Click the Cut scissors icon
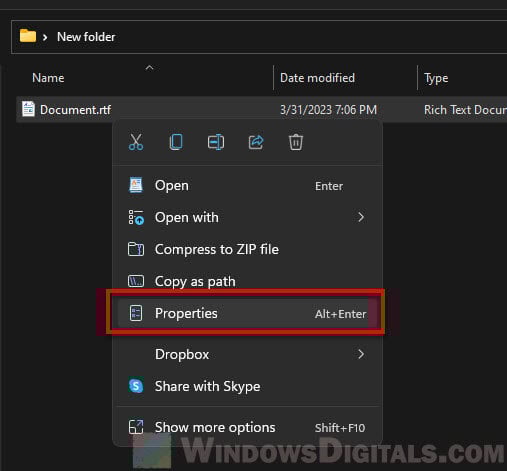Viewport: 507px width, 471px height. (x=136, y=142)
